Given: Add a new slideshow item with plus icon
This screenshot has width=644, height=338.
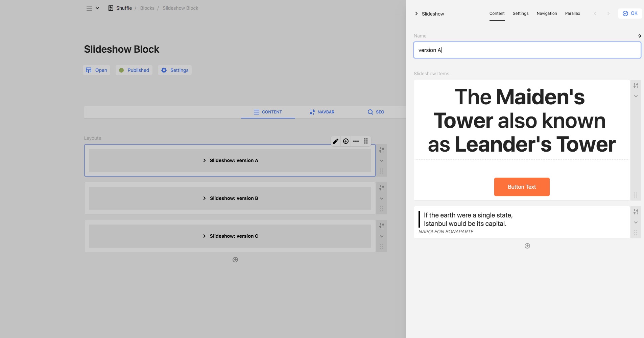Looking at the screenshot, I should tap(527, 246).
